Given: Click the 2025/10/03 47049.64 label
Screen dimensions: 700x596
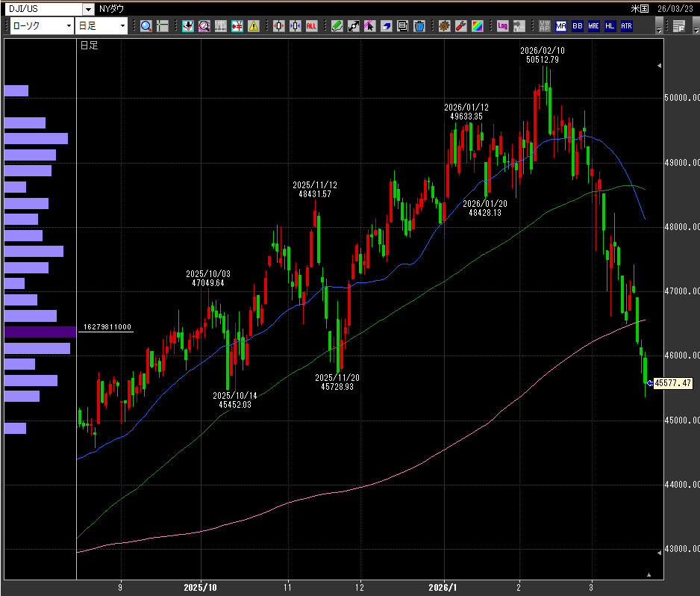Looking at the screenshot, I should click(x=208, y=279).
